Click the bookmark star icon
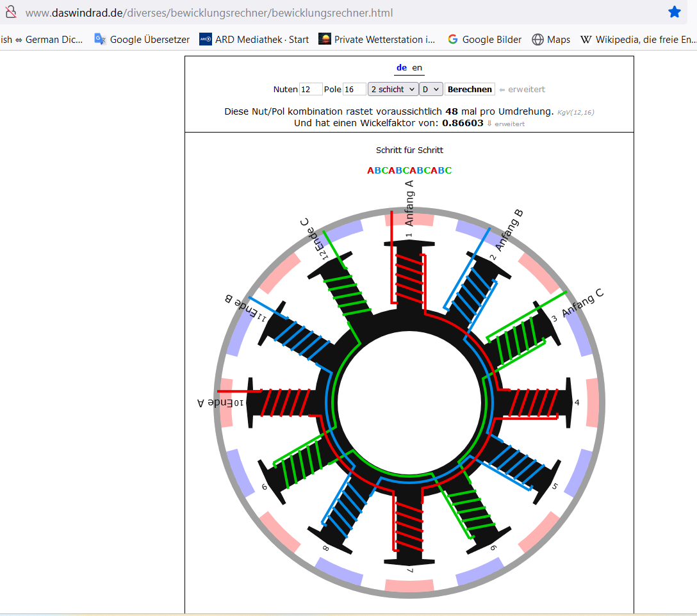Viewport: 697px width, 616px height. tap(675, 12)
